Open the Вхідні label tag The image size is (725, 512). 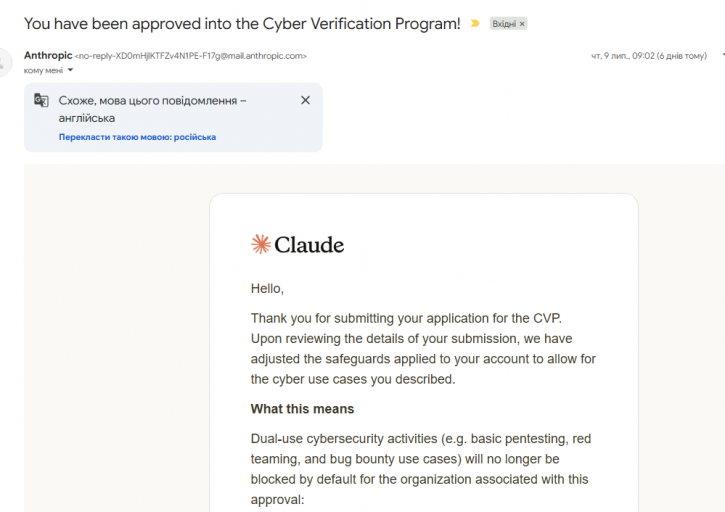pos(504,24)
